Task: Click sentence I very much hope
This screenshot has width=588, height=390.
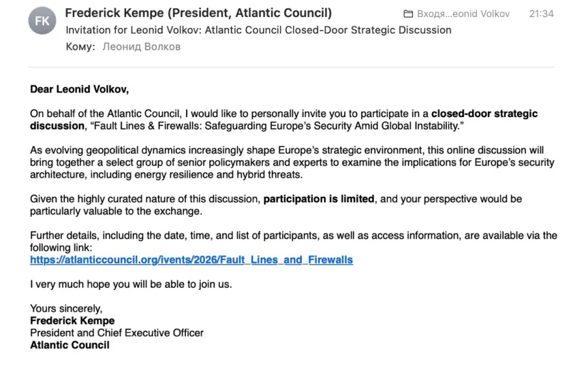Action: click(x=131, y=284)
